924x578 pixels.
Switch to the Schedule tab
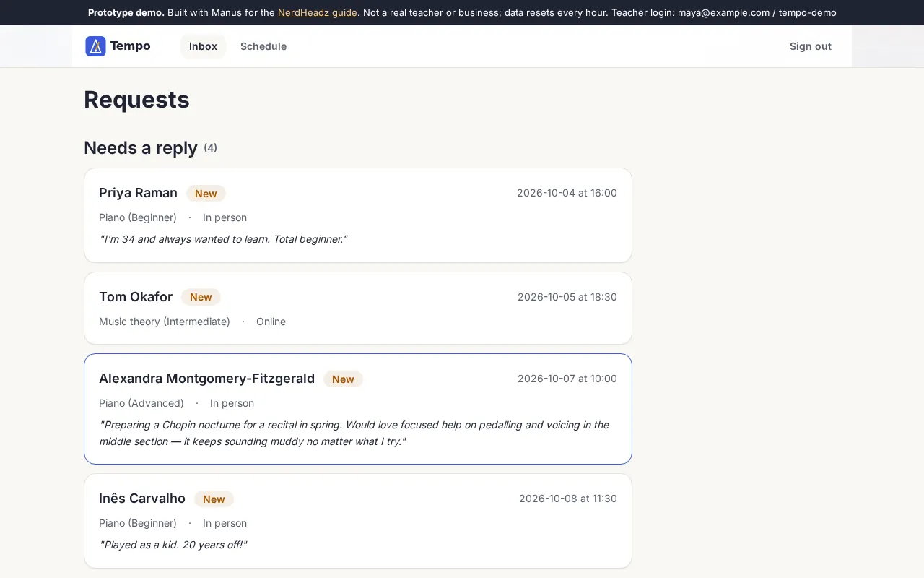(263, 46)
